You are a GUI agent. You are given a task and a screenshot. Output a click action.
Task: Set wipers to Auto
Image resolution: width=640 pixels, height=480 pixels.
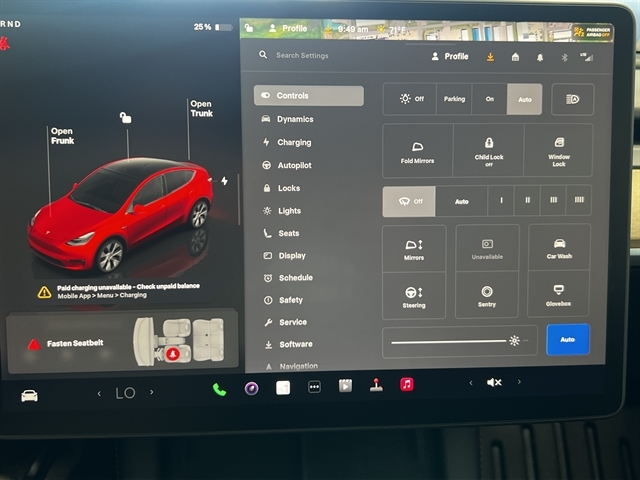click(x=462, y=201)
